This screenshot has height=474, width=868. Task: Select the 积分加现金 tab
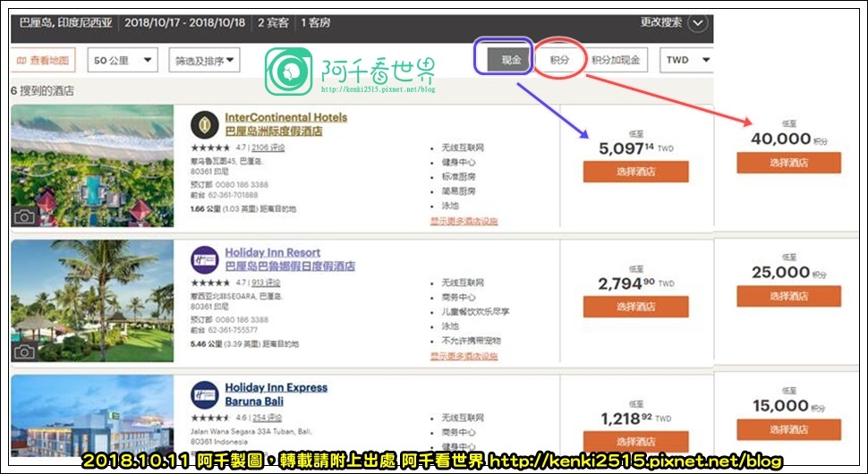tap(616, 60)
